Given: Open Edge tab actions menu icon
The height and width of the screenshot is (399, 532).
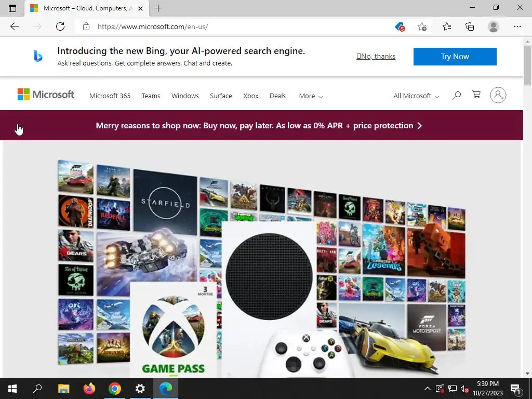Looking at the screenshot, I should click(12, 8).
